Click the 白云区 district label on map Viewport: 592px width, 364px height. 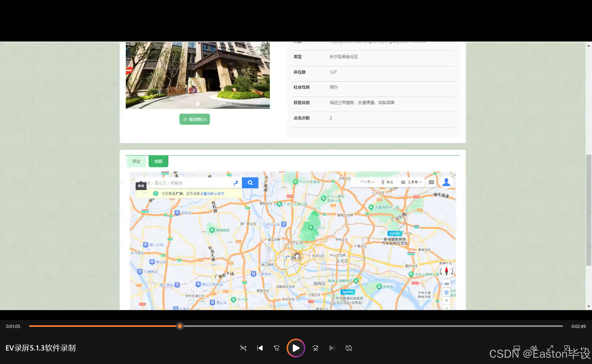click(297, 243)
